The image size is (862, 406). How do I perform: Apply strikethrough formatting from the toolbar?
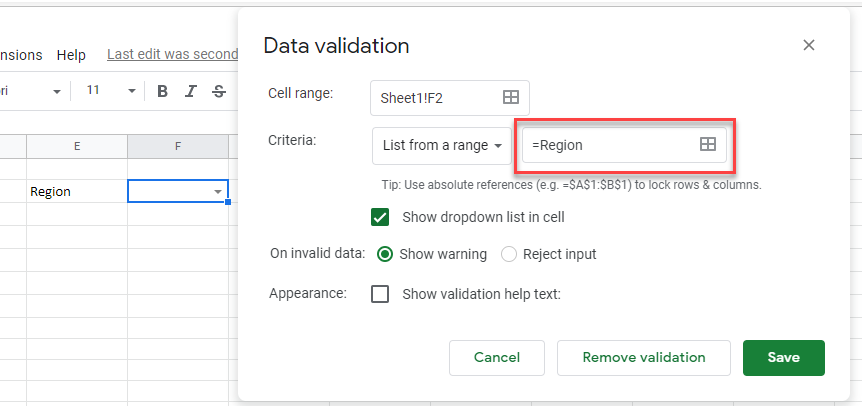[218, 91]
